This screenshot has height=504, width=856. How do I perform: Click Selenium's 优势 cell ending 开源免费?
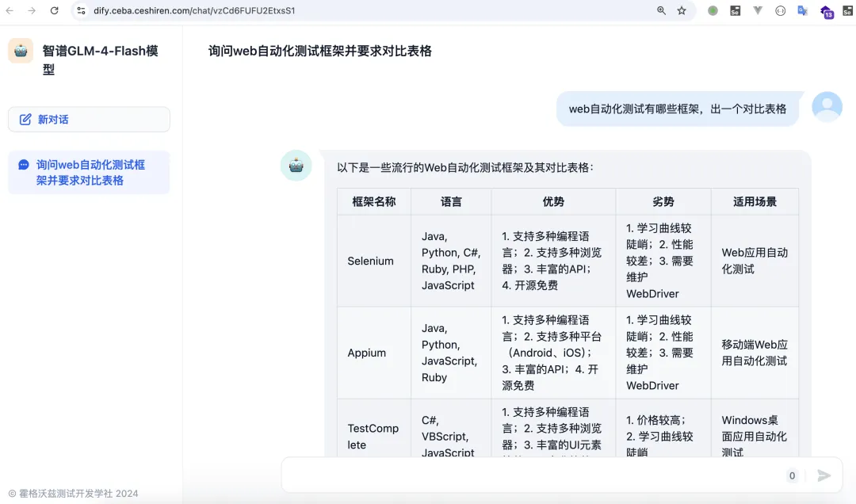[553, 261]
